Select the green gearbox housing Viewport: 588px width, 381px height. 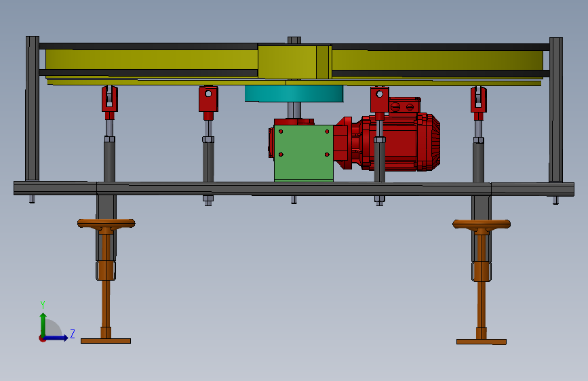[x=304, y=153]
